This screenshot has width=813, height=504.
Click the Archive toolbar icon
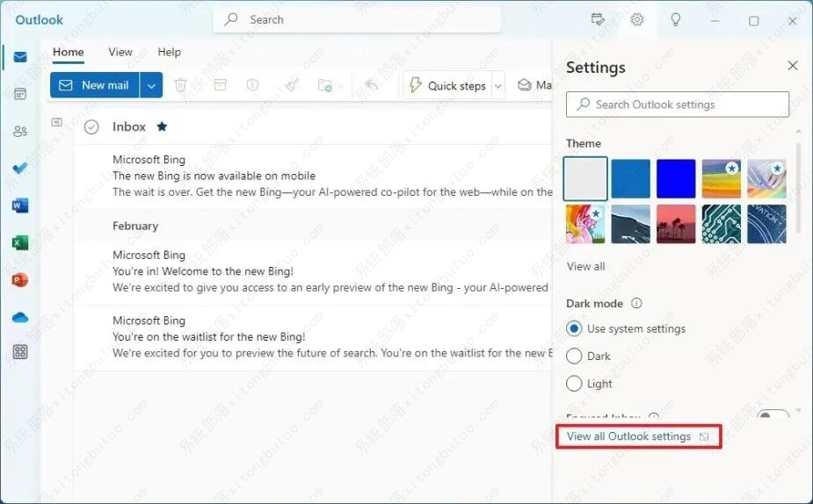coord(221,85)
